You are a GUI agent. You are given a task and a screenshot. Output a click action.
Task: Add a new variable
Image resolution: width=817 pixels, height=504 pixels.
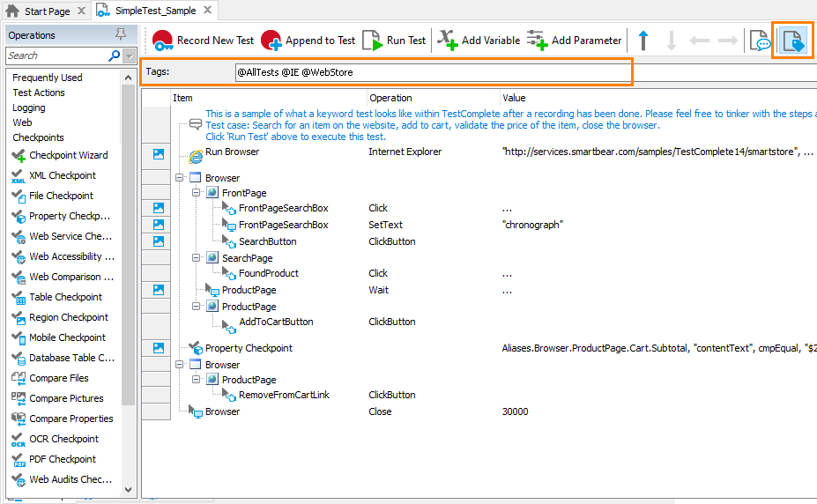click(479, 41)
